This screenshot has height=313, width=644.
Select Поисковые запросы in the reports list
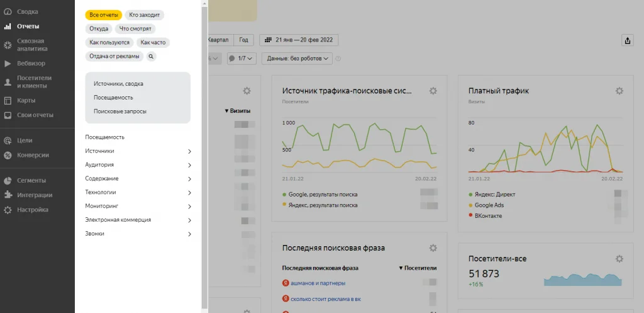120,111
